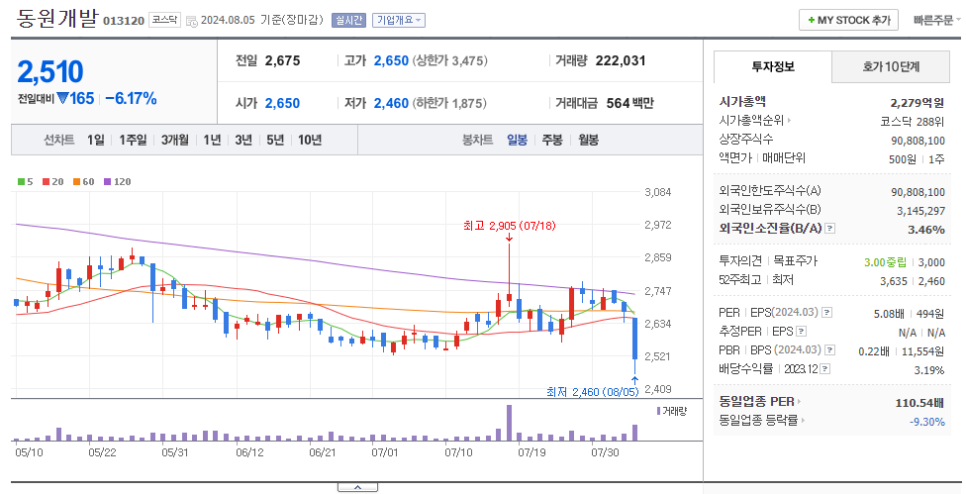Click the 거래대금 564 백만 value
Screen dimensions: 966x494
point(630,103)
